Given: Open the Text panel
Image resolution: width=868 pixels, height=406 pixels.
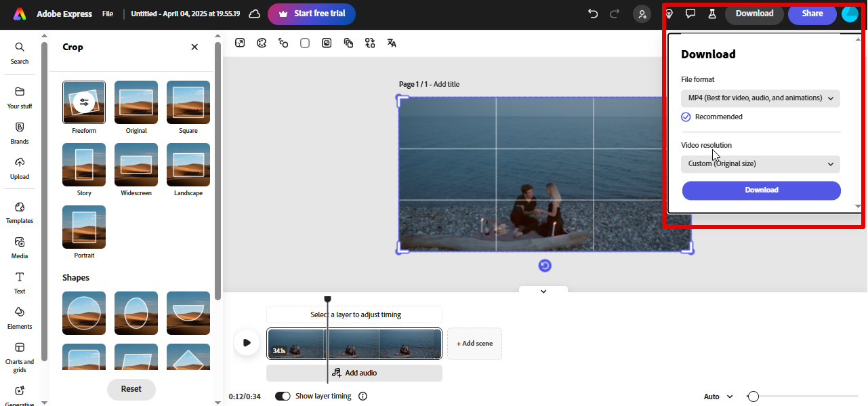Looking at the screenshot, I should 20,281.
